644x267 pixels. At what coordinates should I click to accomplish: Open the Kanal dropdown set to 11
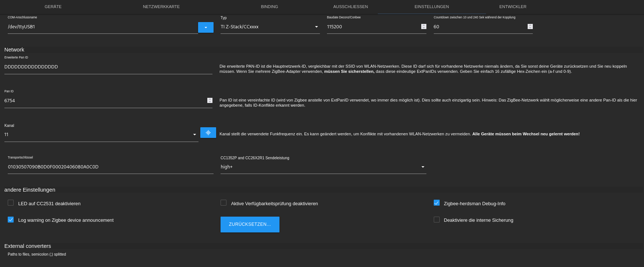click(x=101, y=135)
